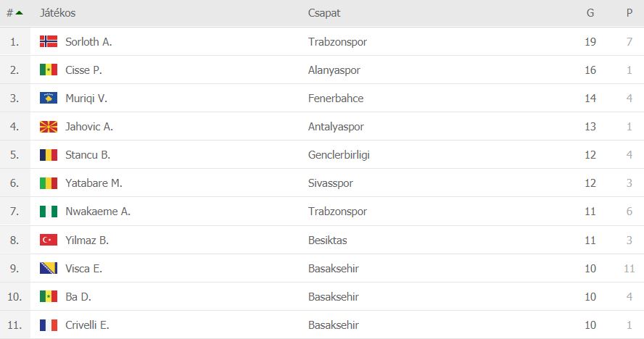Open player Ba D. profile

78,297
